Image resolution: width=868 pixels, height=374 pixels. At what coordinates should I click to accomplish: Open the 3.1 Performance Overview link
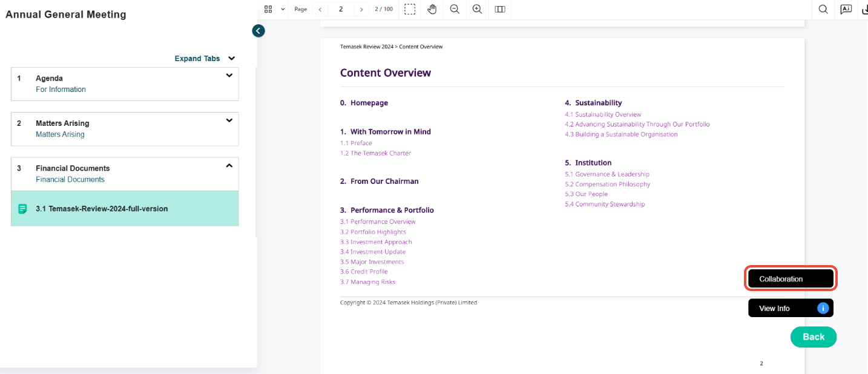click(378, 221)
